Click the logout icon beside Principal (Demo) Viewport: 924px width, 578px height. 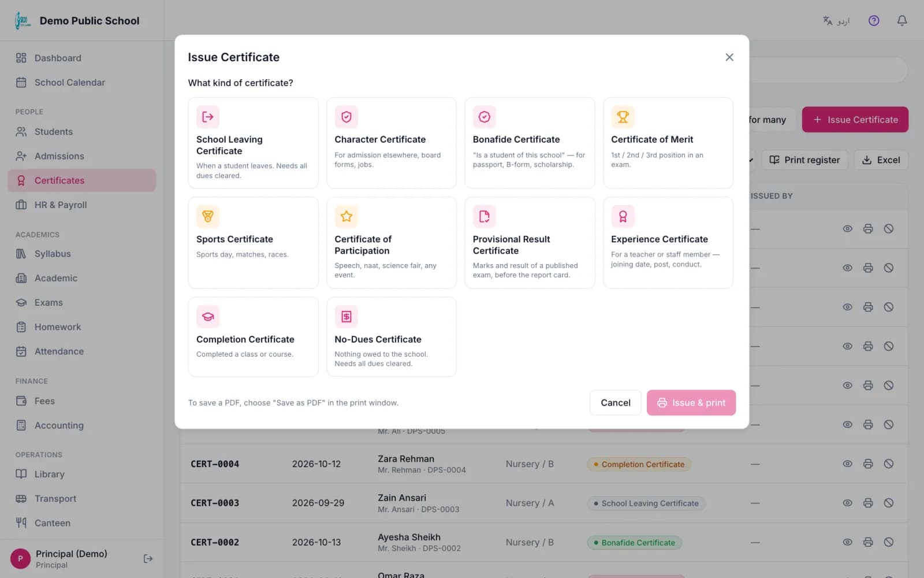click(x=148, y=558)
